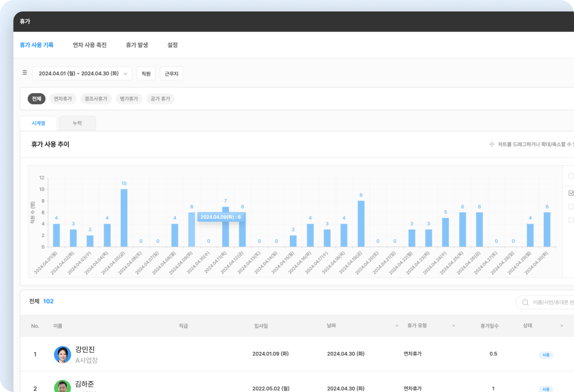Open the filter settings sliders icon
The image size is (574, 392).
point(25,73)
